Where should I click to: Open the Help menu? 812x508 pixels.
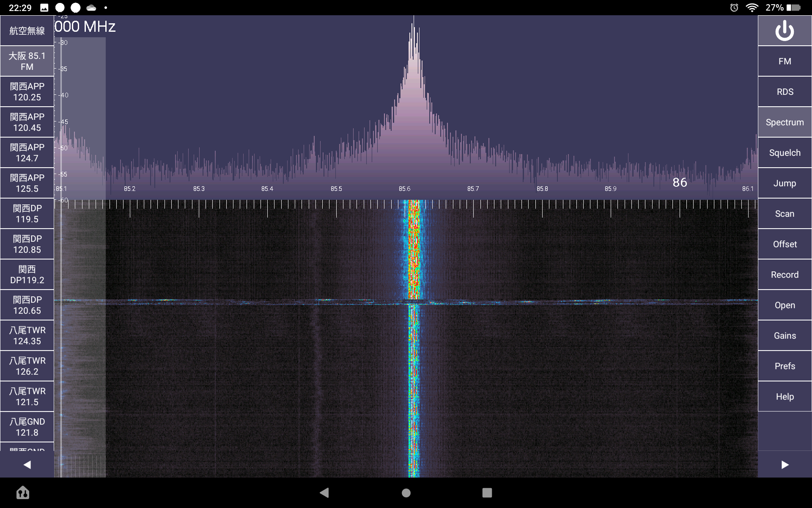pyautogui.click(x=785, y=397)
